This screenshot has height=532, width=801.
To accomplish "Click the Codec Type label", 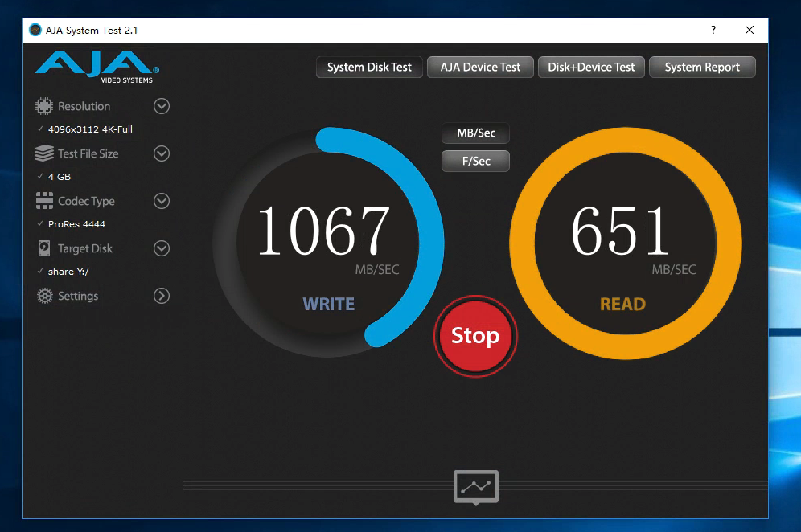I will [x=86, y=201].
